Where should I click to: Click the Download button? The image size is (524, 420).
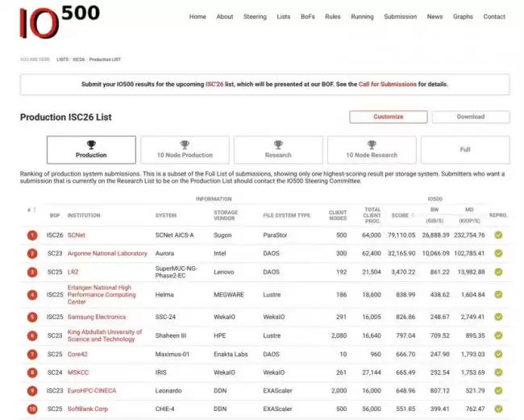coord(471,117)
